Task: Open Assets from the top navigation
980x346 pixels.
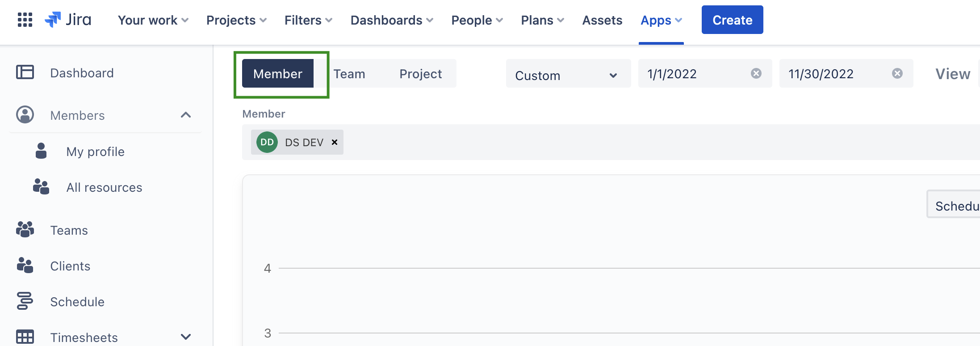Action: [602, 20]
